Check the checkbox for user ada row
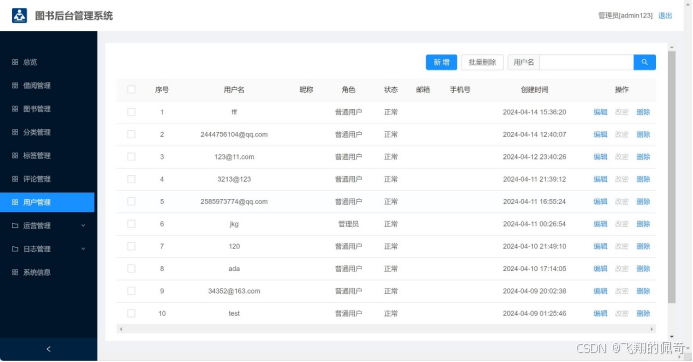 click(131, 268)
